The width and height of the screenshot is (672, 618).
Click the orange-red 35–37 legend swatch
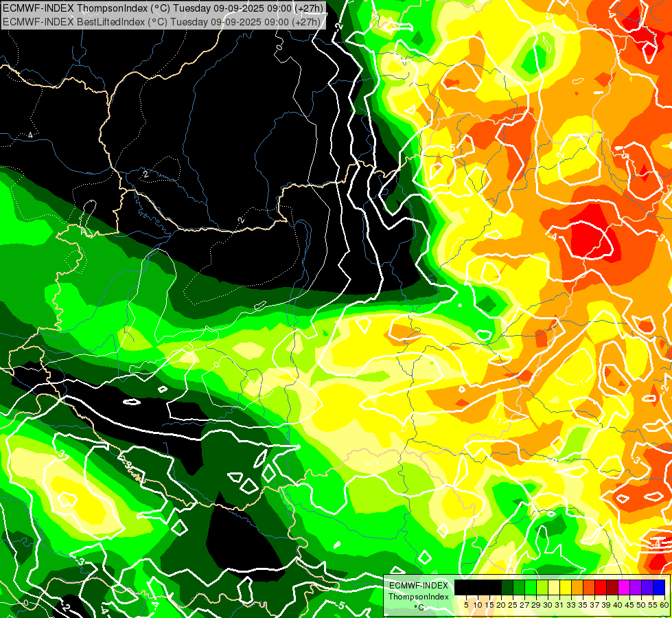(x=589, y=587)
